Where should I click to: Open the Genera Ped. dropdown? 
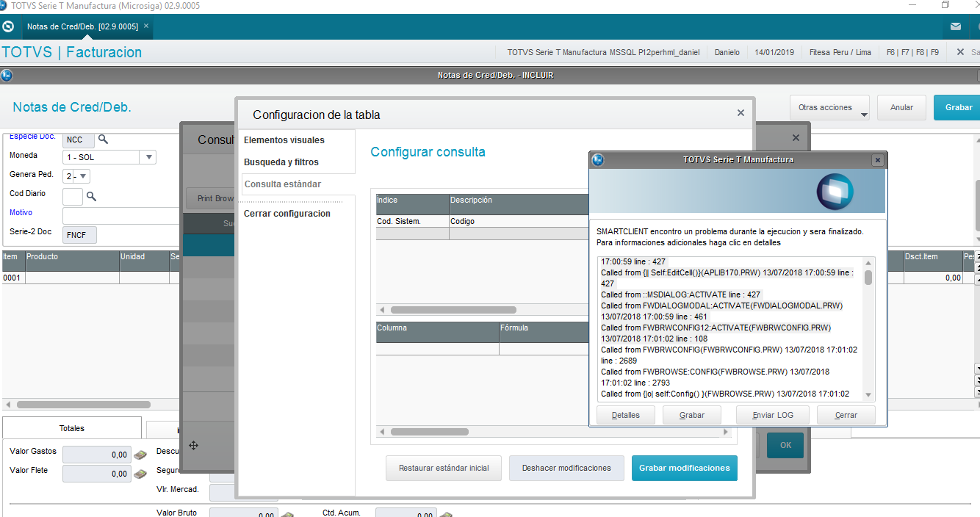[x=83, y=176]
